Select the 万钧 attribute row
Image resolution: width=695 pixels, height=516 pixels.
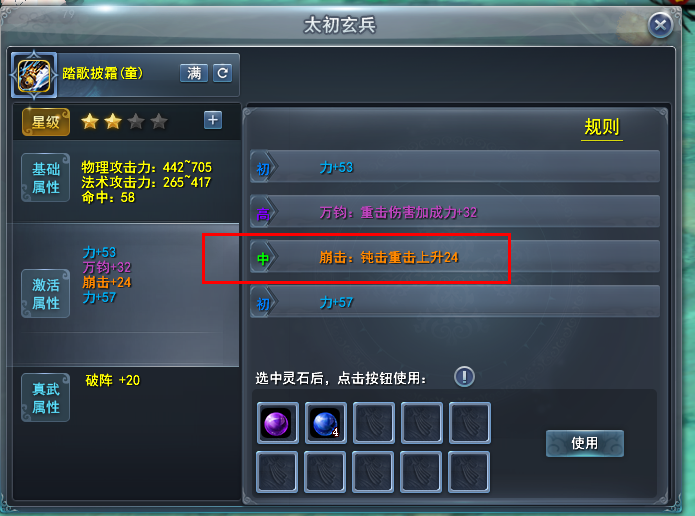point(455,212)
